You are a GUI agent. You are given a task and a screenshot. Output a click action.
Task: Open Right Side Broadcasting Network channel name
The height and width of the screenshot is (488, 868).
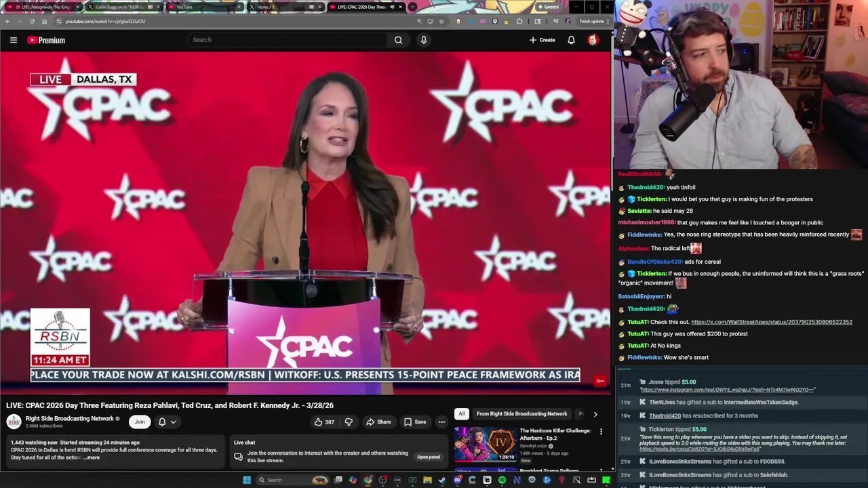click(x=69, y=418)
